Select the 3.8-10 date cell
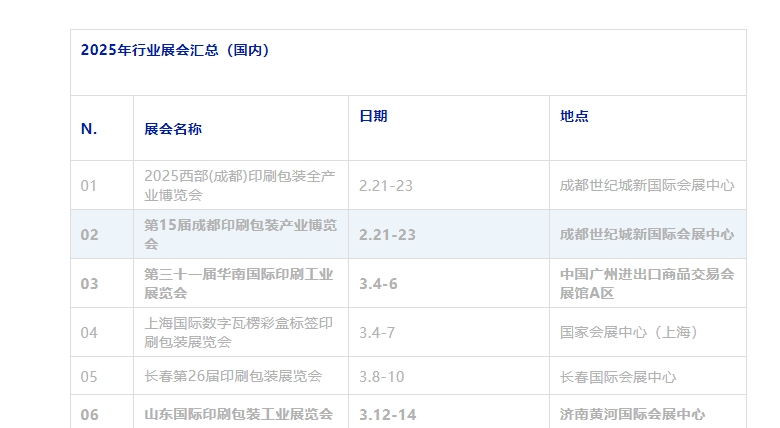 [x=381, y=377]
